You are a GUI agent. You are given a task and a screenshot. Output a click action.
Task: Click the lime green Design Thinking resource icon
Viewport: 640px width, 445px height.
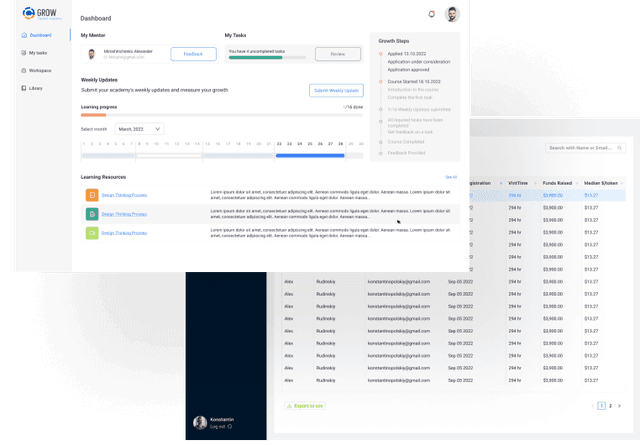(92, 233)
